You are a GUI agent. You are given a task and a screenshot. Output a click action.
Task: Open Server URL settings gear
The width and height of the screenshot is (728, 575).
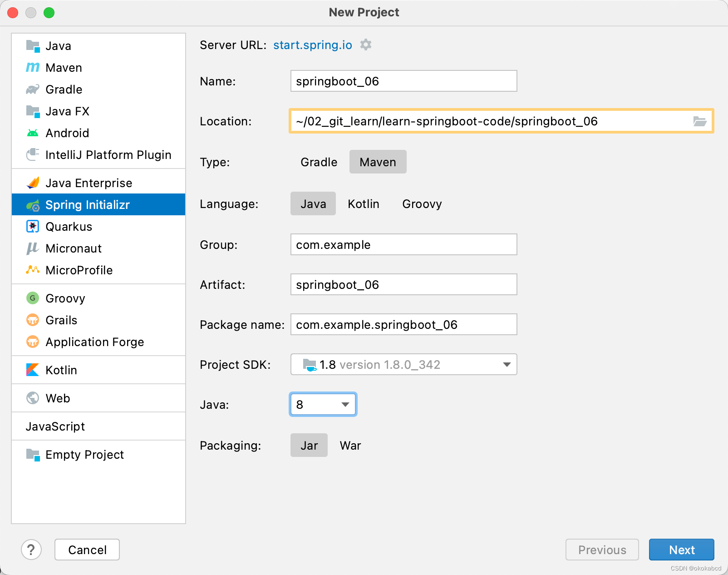[x=366, y=45]
